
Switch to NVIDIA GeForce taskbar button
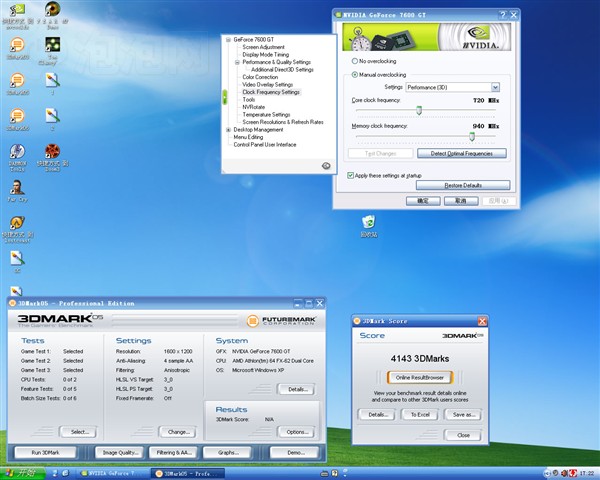pyautogui.click(x=113, y=473)
